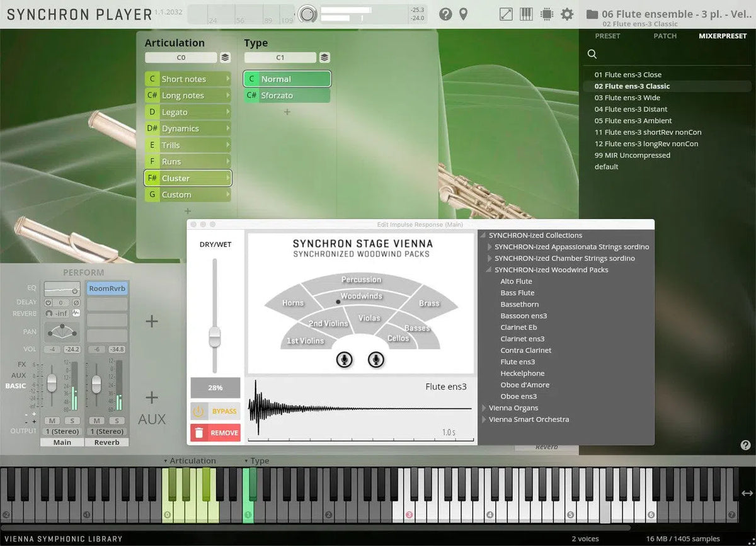Select the 03 Flute ens-3 Wide mixer preset
The height and width of the screenshot is (546, 756).
[627, 98]
